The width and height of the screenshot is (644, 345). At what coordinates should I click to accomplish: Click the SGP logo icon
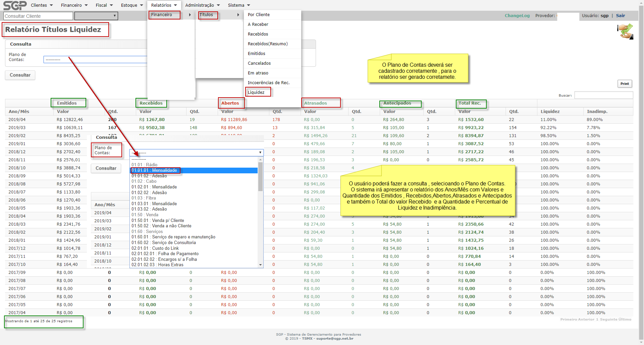pyautogui.click(x=15, y=5)
